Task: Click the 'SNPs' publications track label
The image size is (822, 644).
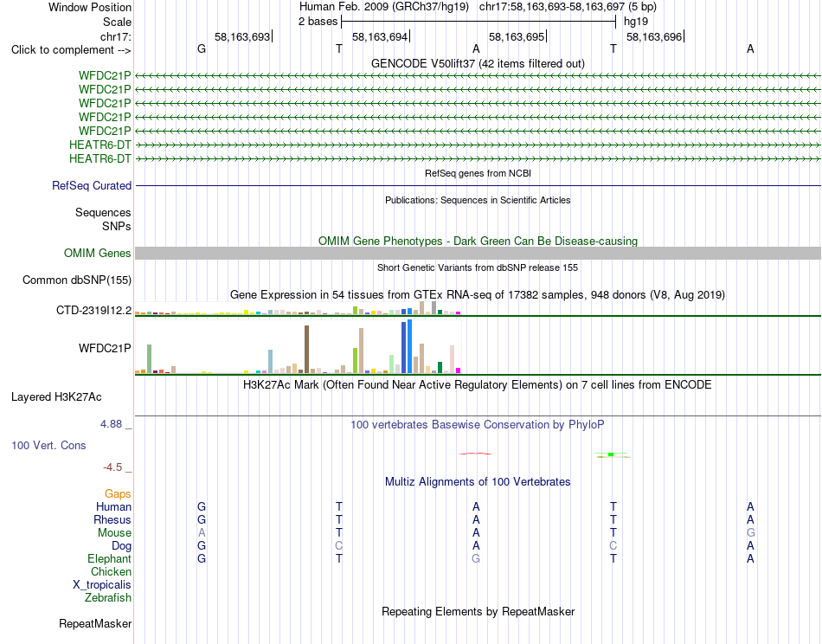Action: point(117,226)
